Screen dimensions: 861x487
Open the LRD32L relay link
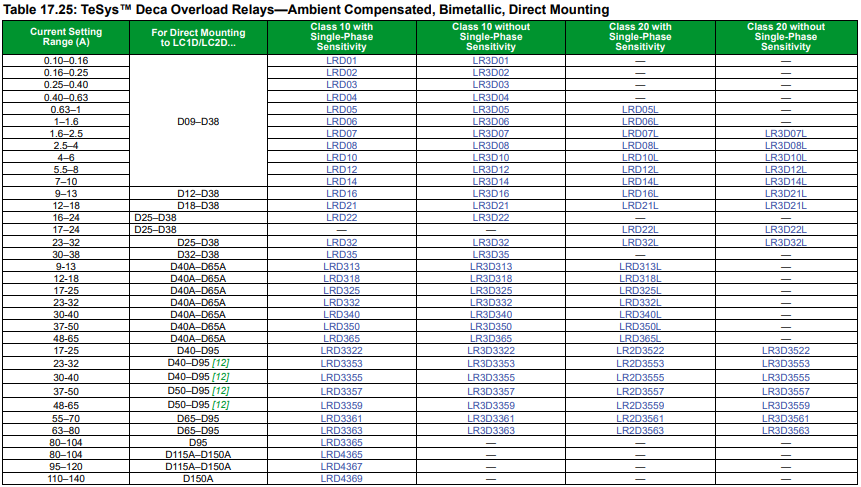point(640,242)
